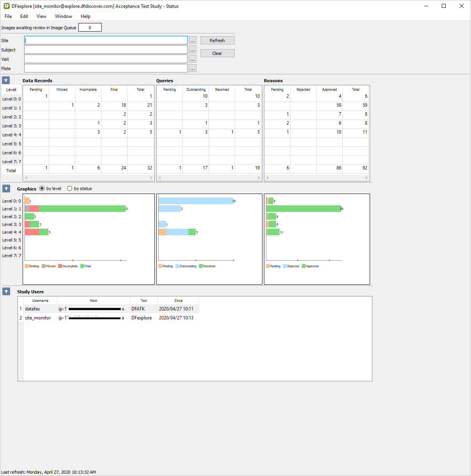
Task: Click the green Final legend color swatch
Action: 82,266
